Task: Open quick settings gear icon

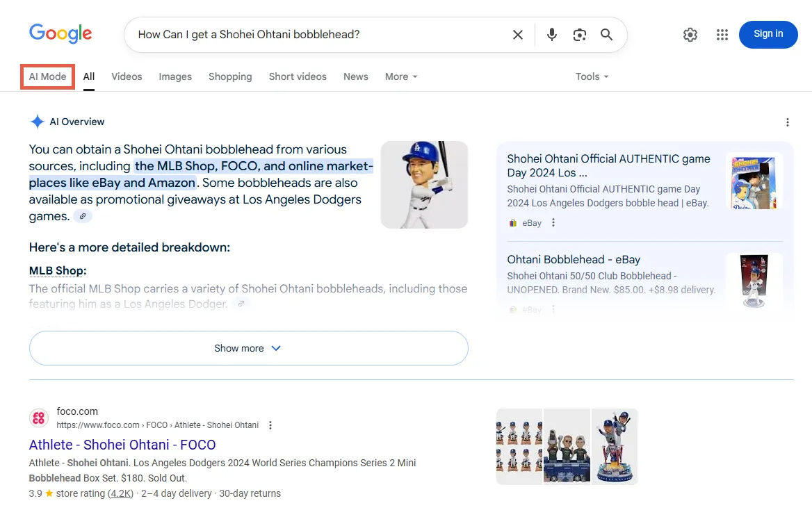Action: click(690, 35)
